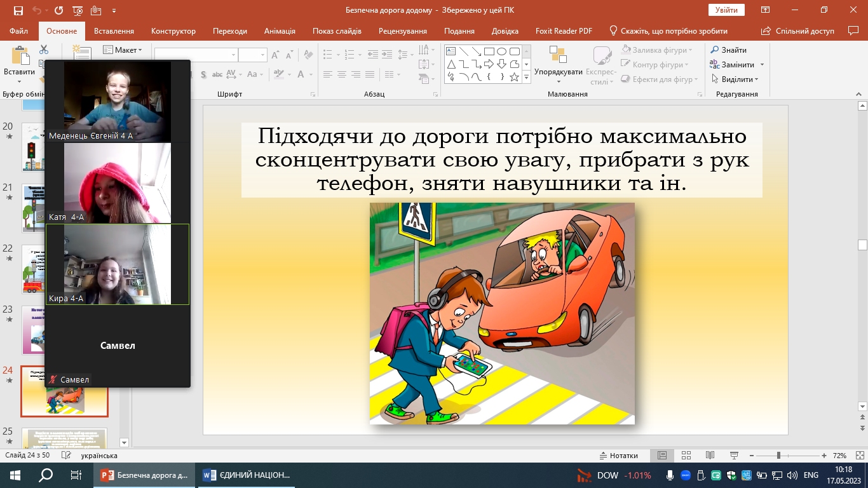This screenshot has height=488, width=868.
Task: Click Спільний доступ share button
Action: [799, 31]
